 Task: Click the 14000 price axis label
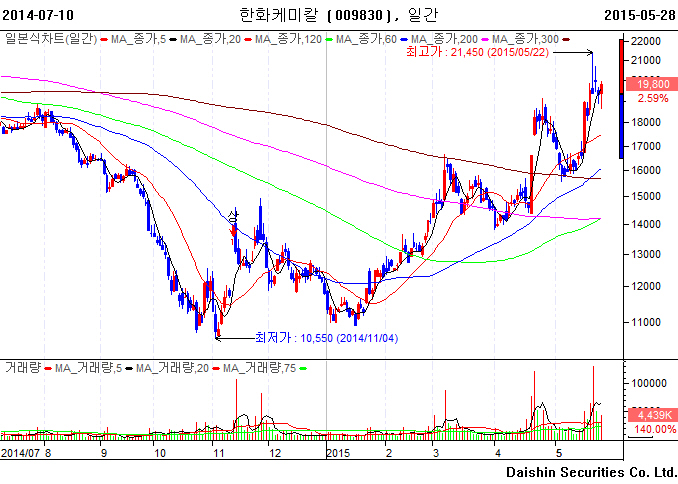pyautogui.click(x=646, y=224)
